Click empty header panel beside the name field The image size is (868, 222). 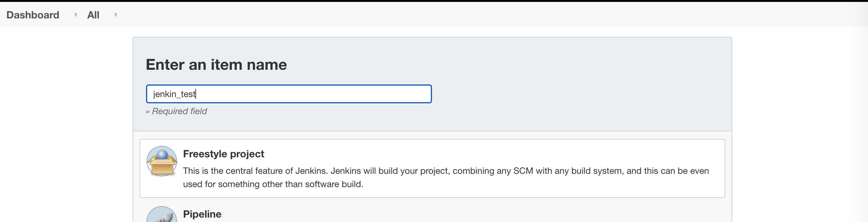573,94
